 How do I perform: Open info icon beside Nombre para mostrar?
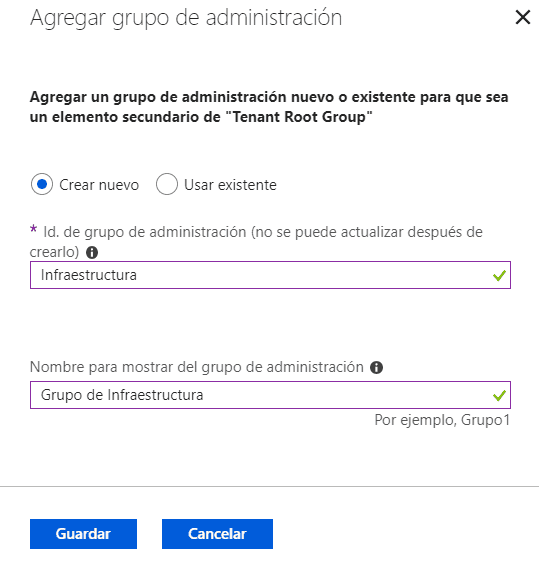(376, 367)
